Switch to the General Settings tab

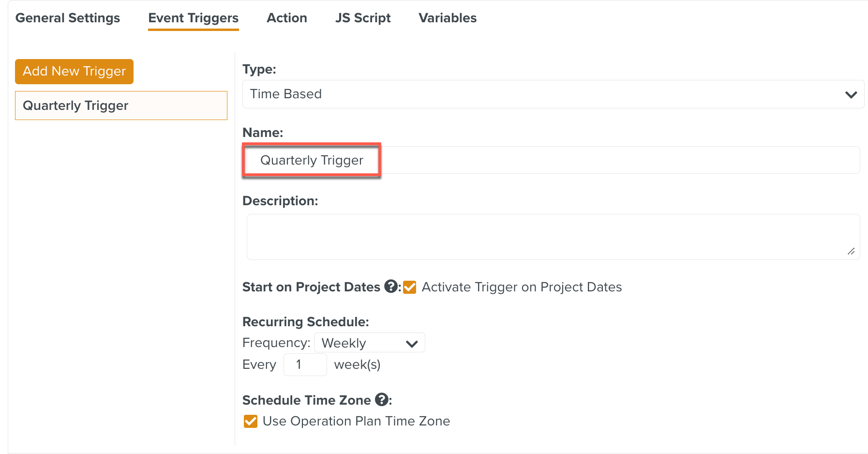(68, 18)
